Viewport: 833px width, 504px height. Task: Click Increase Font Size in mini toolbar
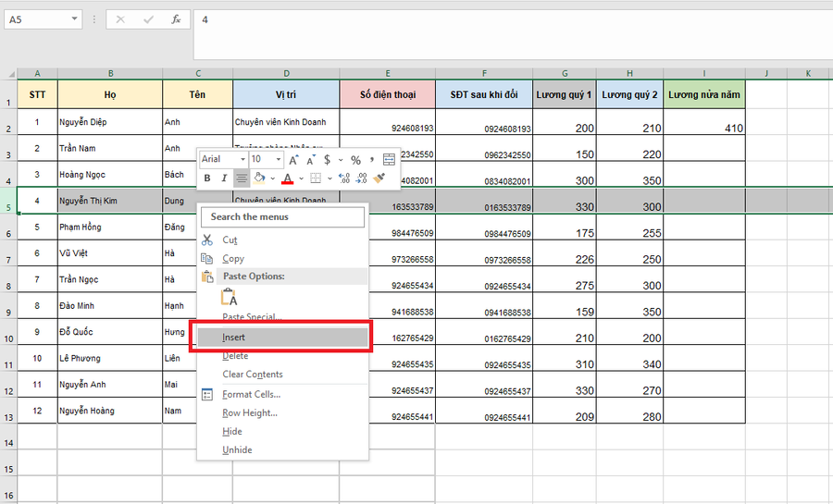[x=293, y=160]
